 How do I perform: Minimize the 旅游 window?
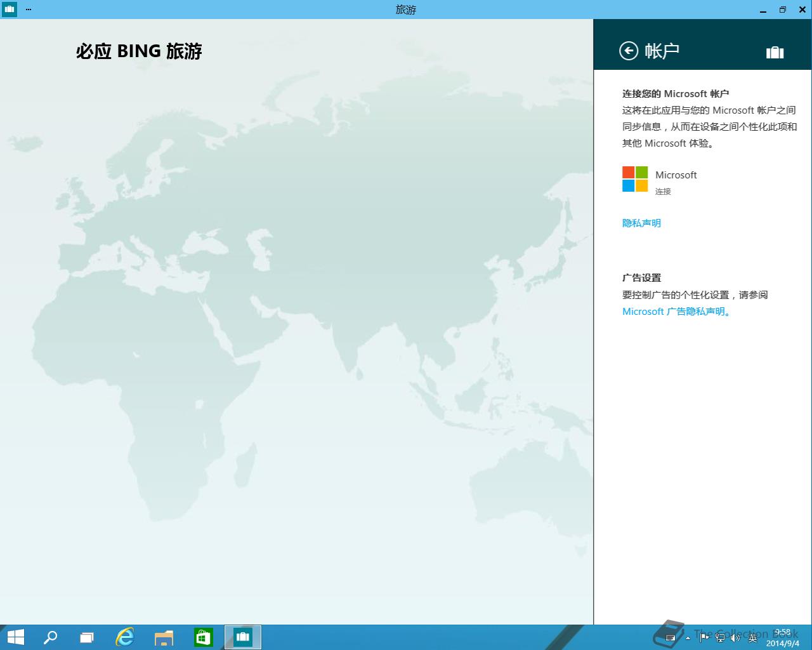(x=763, y=10)
